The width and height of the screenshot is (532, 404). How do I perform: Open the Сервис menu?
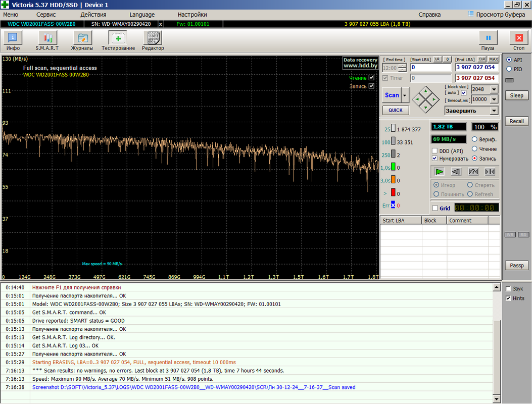(x=46, y=15)
